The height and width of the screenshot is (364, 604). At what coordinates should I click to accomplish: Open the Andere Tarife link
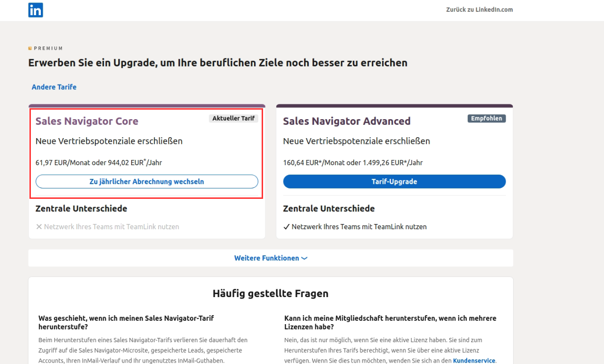click(x=54, y=87)
